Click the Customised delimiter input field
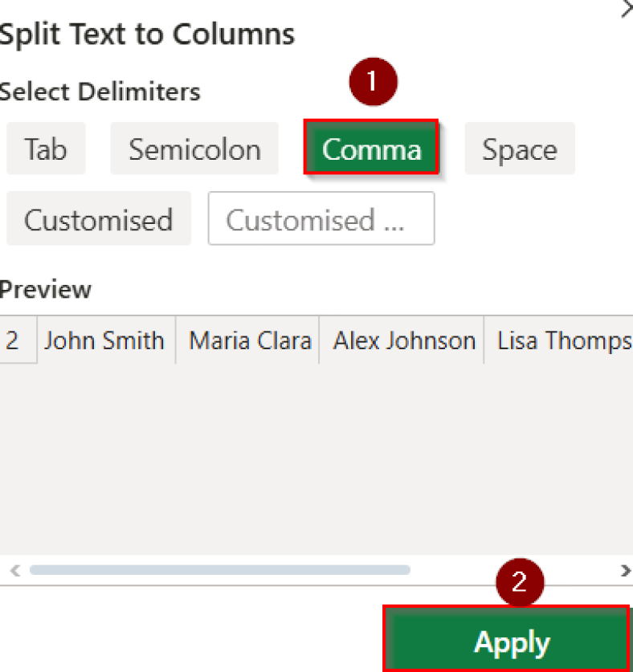This screenshot has width=633, height=672. [x=321, y=218]
